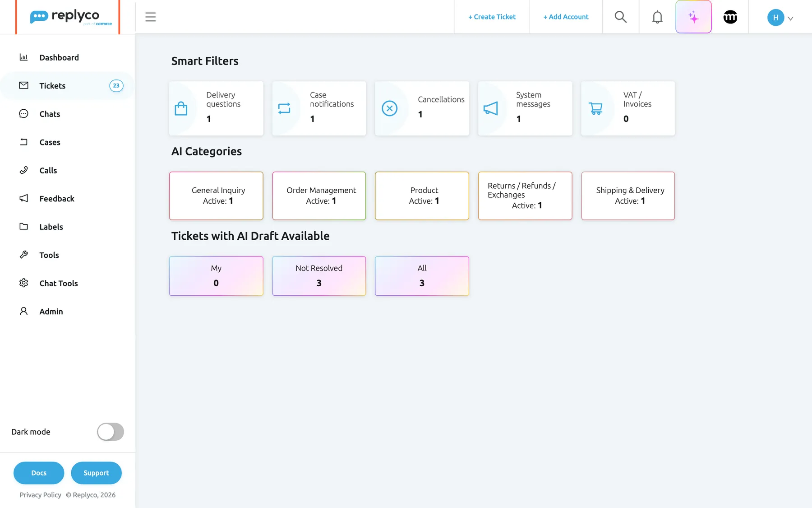Open the Docs button
This screenshot has height=508, width=812.
point(39,473)
